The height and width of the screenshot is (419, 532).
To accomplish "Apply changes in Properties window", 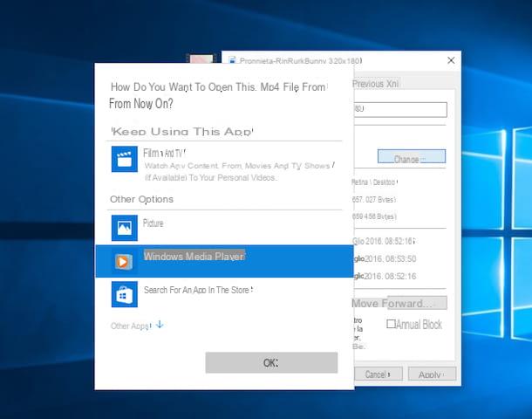I will point(432,374).
